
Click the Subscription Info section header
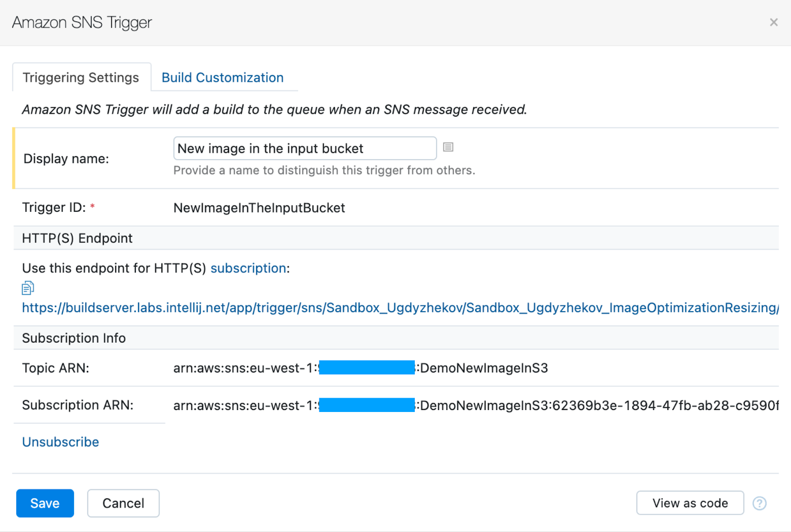(x=74, y=338)
